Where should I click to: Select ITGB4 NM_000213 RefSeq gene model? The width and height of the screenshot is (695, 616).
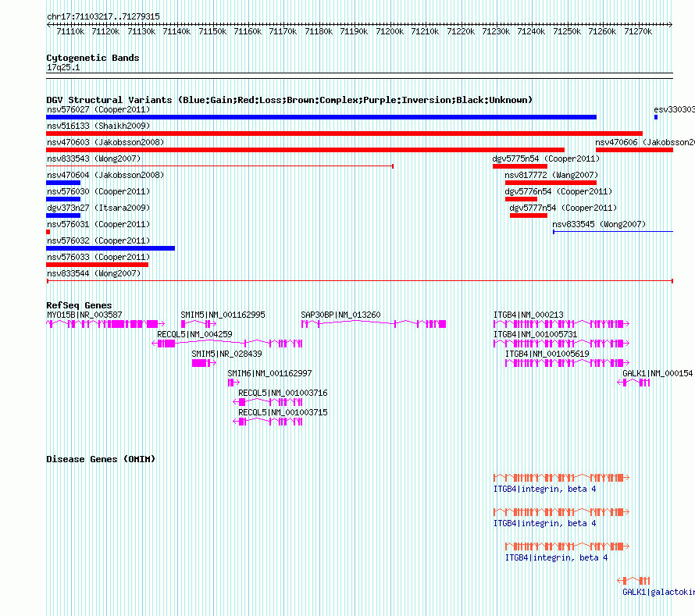click(x=561, y=324)
